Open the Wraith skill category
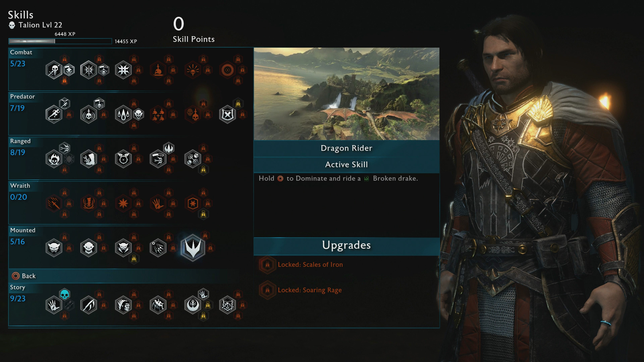Viewport: 644px width, 362px height. [x=20, y=186]
